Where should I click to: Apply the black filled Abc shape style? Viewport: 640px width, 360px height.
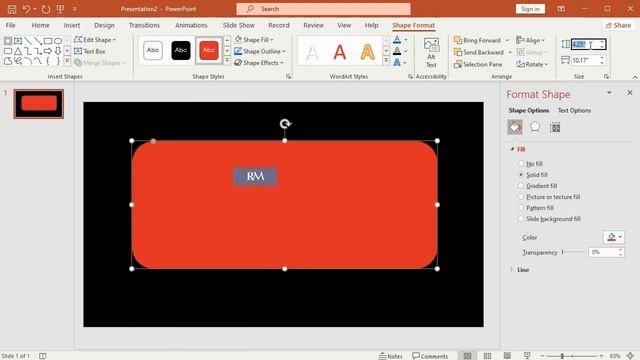[181, 50]
